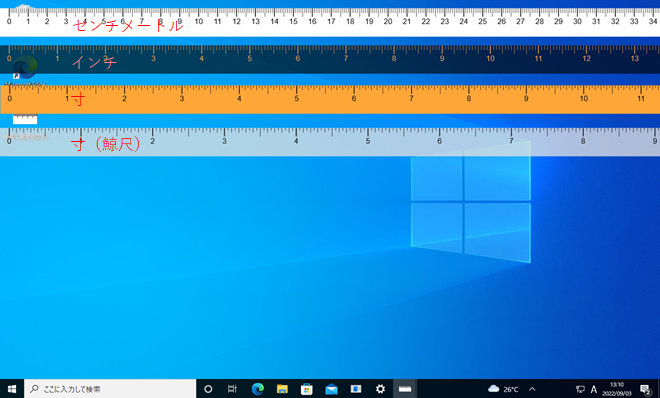Open File Explorer from the taskbar
Viewport: 660px width, 398px height.
282,389
